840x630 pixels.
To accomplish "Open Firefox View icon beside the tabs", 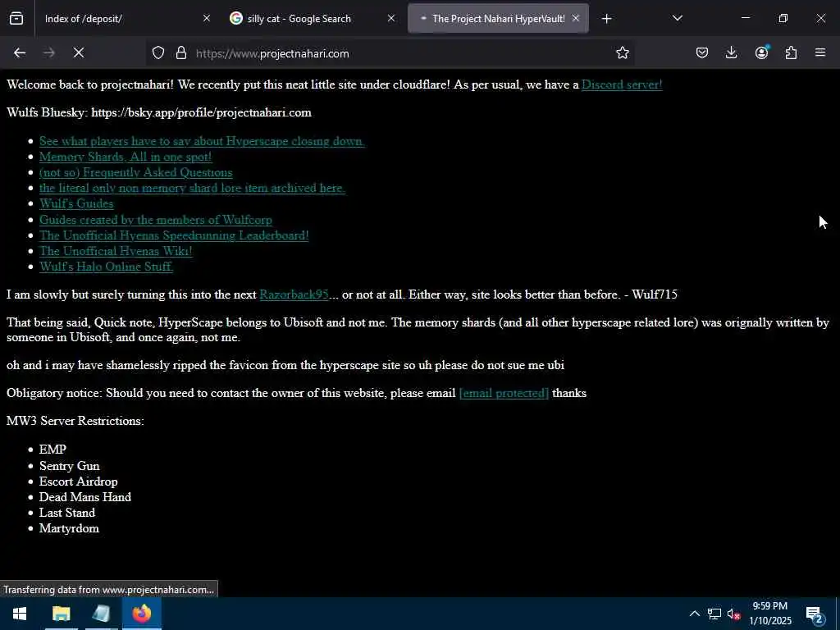I will (x=16, y=19).
